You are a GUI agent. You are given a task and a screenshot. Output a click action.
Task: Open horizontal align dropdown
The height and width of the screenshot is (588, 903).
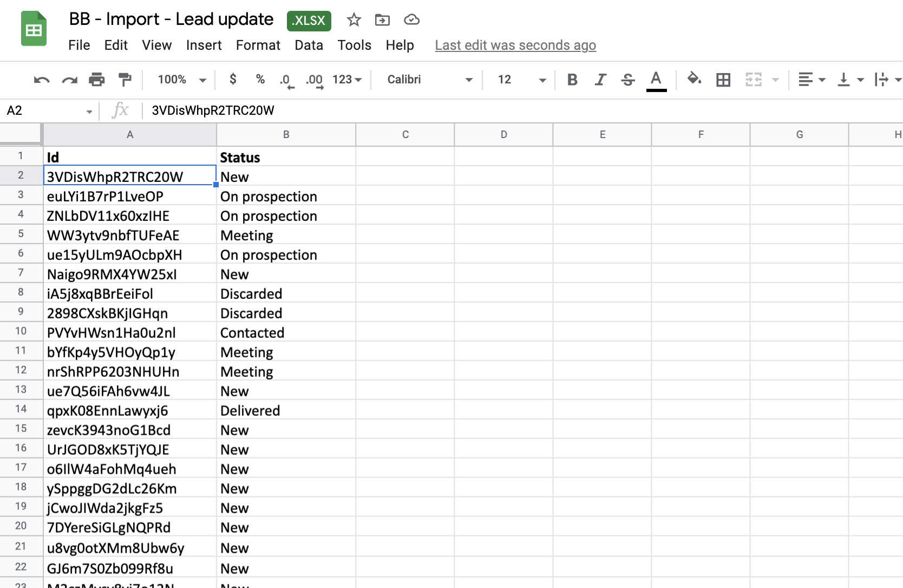pos(812,80)
